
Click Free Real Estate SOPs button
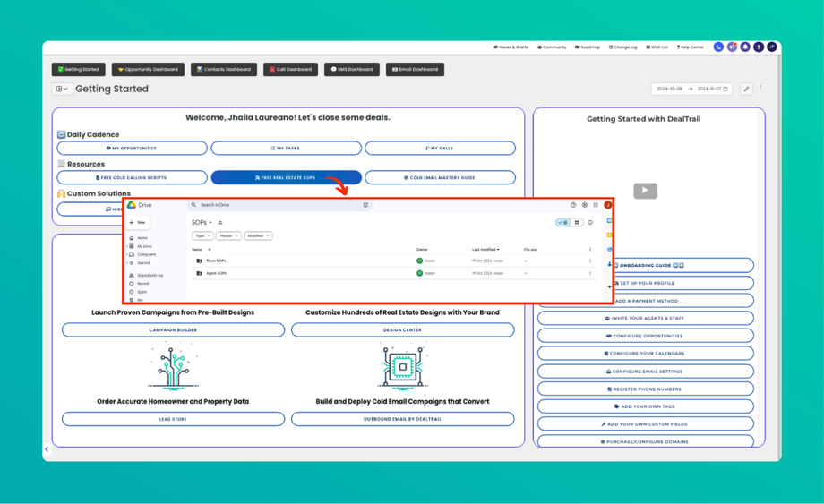point(286,177)
